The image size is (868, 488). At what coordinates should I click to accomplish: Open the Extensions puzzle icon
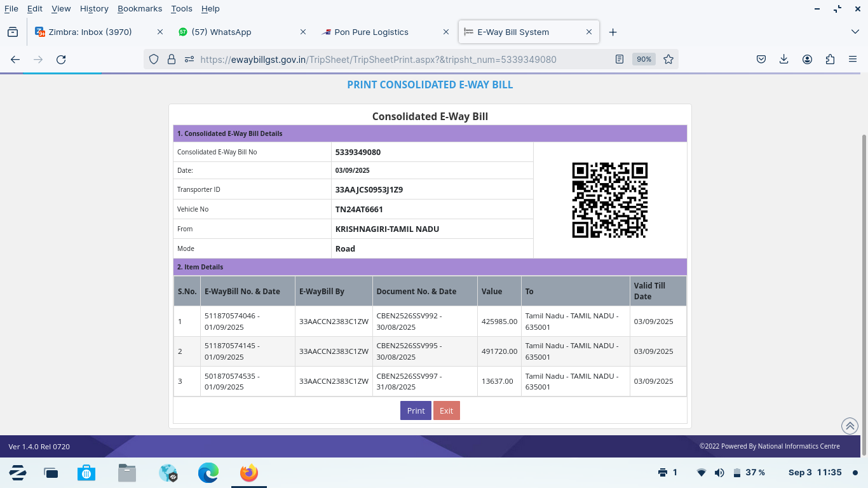830,59
